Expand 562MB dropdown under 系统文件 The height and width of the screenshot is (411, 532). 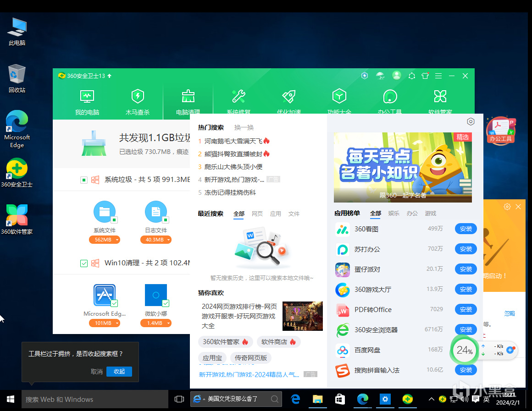click(x=117, y=240)
